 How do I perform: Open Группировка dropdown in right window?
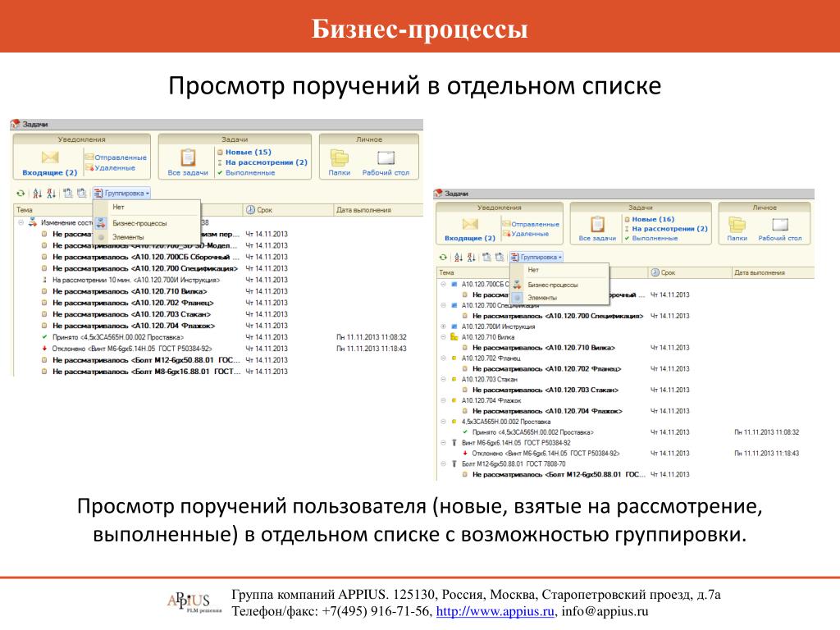click(x=536, y=257)
